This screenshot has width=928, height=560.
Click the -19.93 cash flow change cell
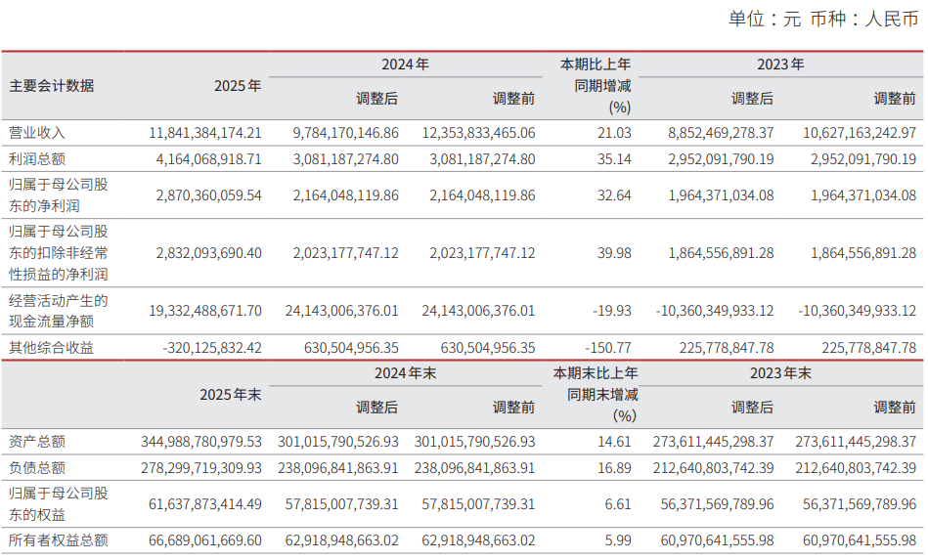pyautogui.click(x=612, y=311)
